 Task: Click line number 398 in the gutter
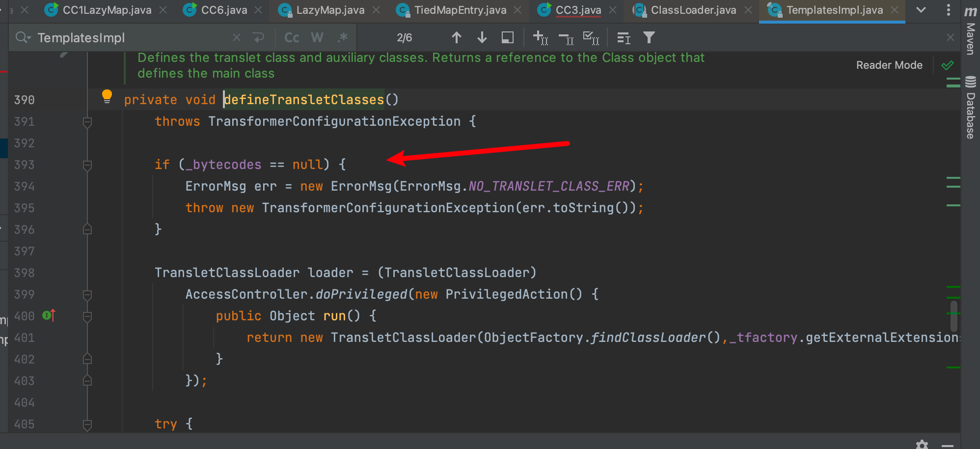click(25, 273)
